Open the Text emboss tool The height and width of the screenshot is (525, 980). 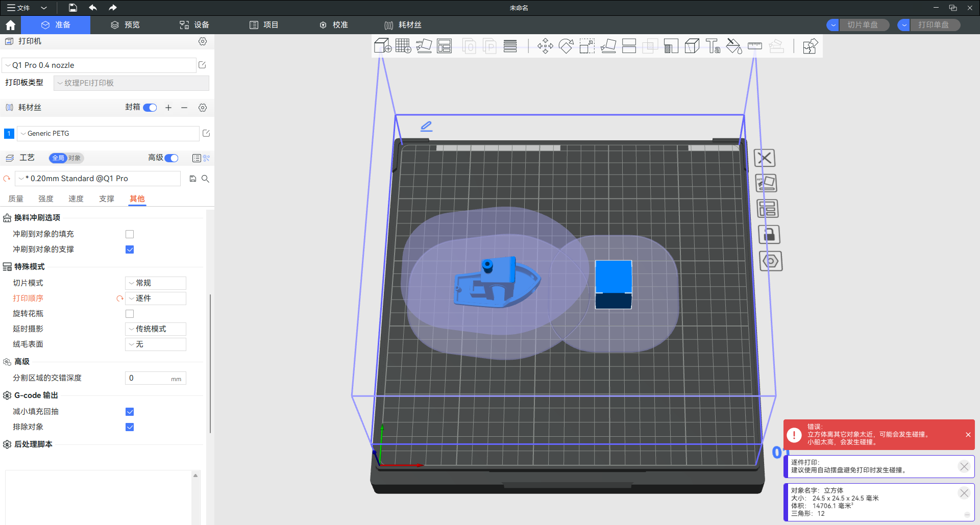point(713,46)
